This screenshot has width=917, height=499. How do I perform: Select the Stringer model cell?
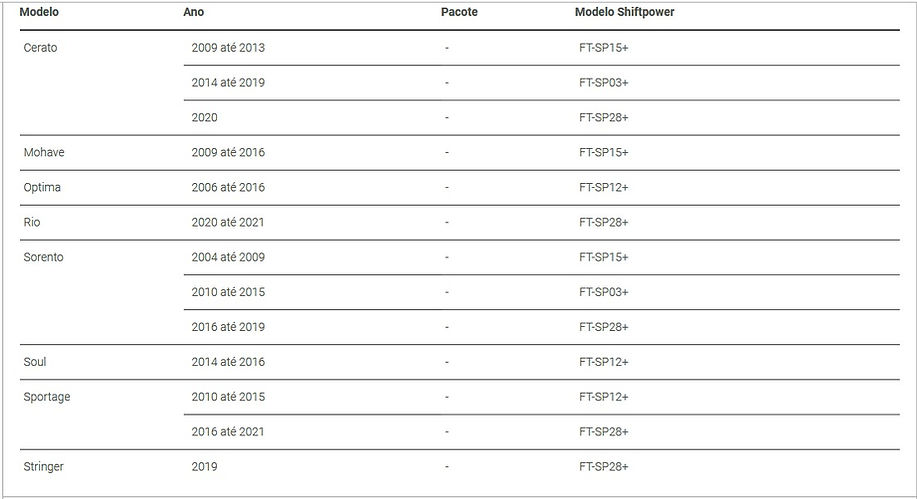43,467
